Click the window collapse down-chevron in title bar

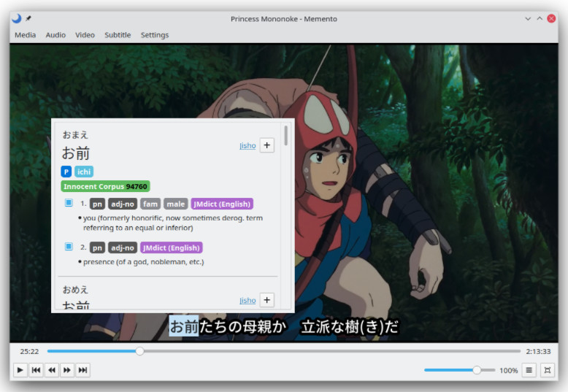(528, 18)
